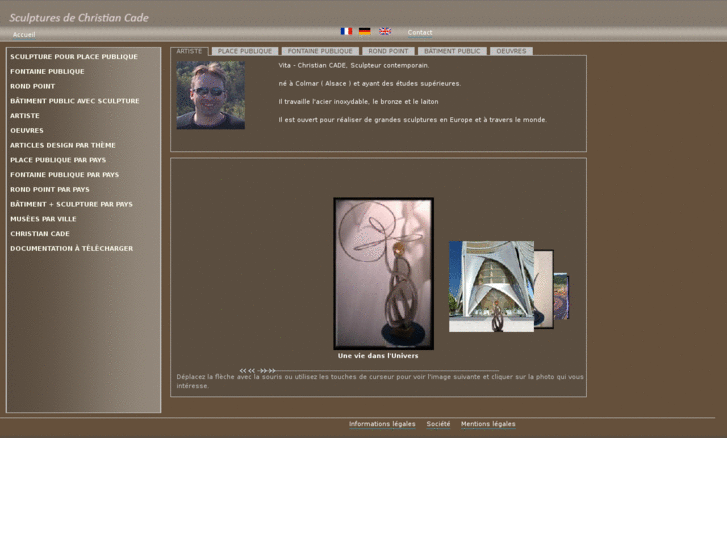Open Bâtiment public avec sculpture sidebar item
This screenshot has height=545, width=727.
(75, 101)
